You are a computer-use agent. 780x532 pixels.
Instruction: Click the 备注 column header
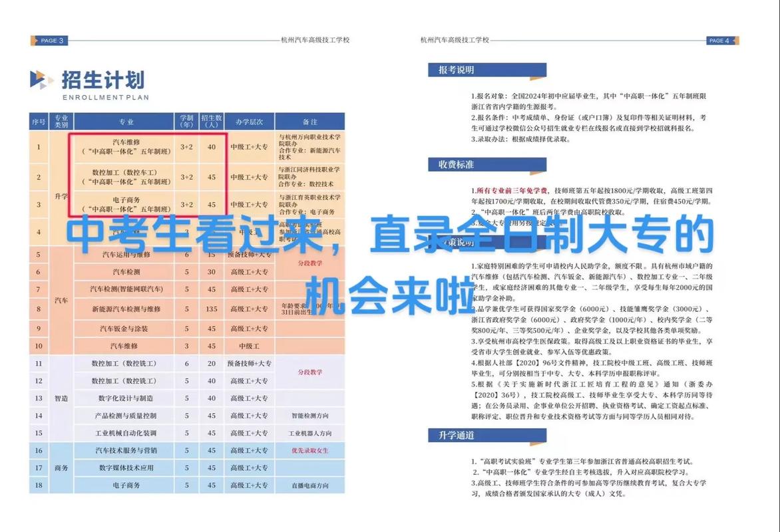coord(310,122)
